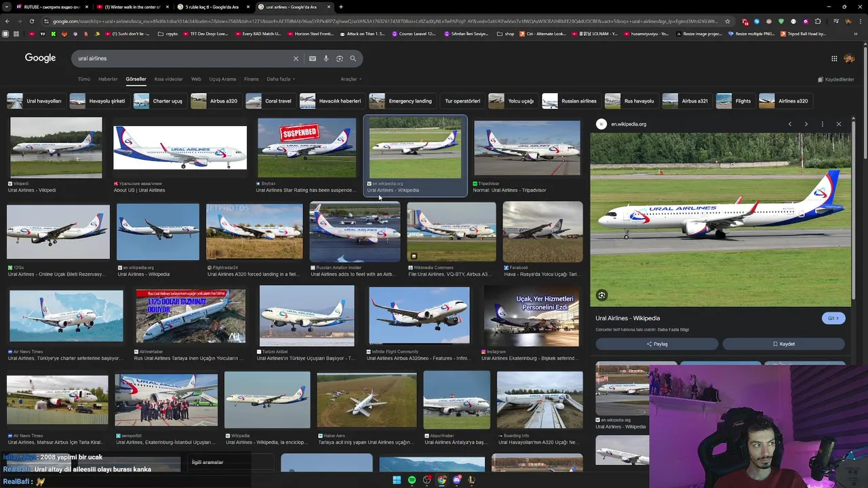Image resolution: width=868 pixels, height=488 pixels.
Task: Open the Tripadvisor Ural Airlines thumbnail
Action: (x=527, y=148)
